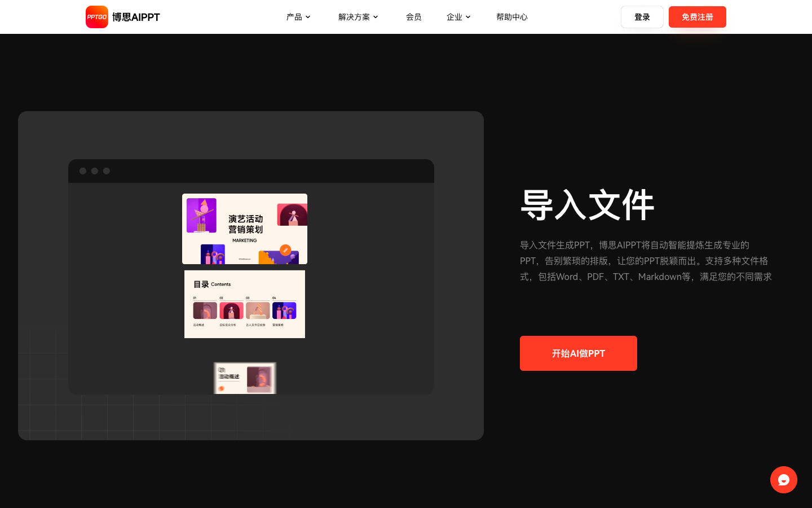The image size is (812, 508).
Task: Open the live chat bubble icon
Action: coord(783,480)
